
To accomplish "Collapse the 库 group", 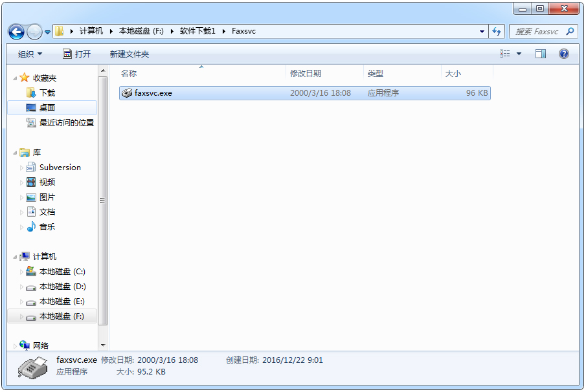I will [x=15, y=153].
